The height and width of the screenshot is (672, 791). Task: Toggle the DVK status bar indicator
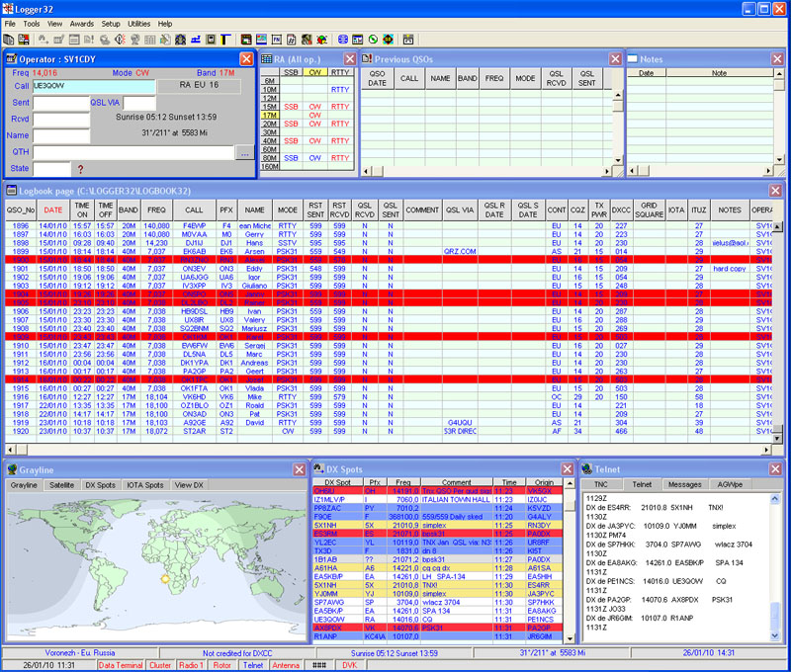[x=348, y=665]
